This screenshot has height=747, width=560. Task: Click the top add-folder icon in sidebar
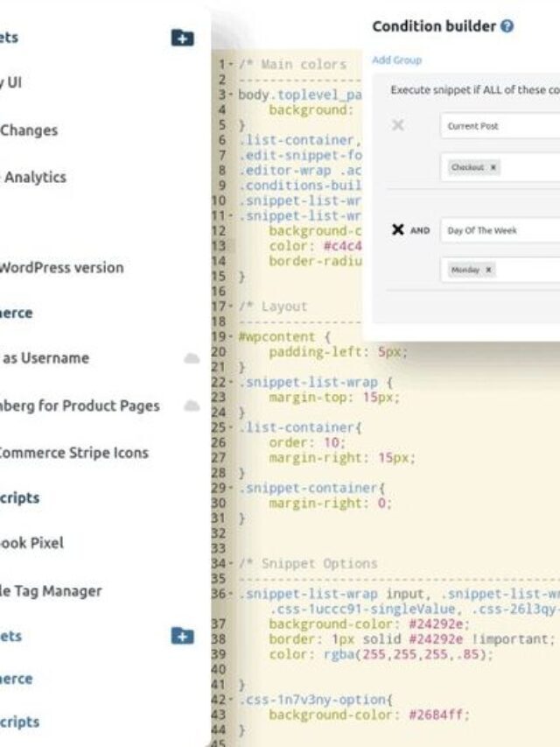click(182, 38)
